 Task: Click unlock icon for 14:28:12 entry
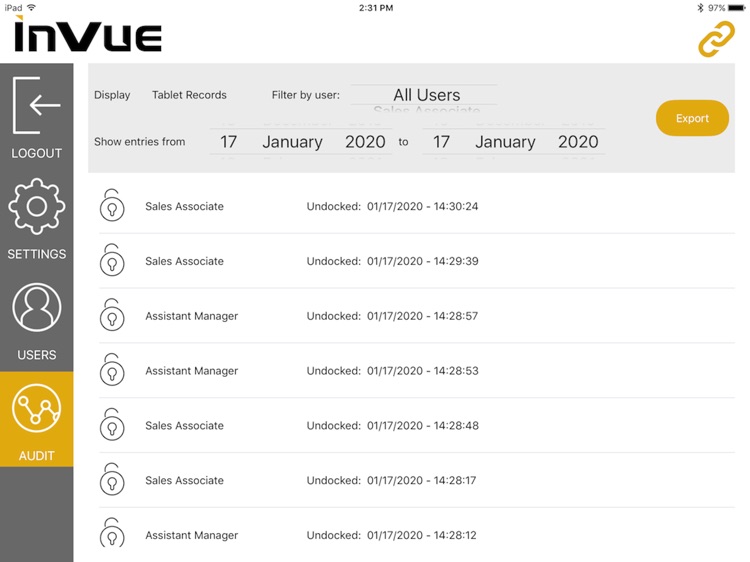pos(112,533)
